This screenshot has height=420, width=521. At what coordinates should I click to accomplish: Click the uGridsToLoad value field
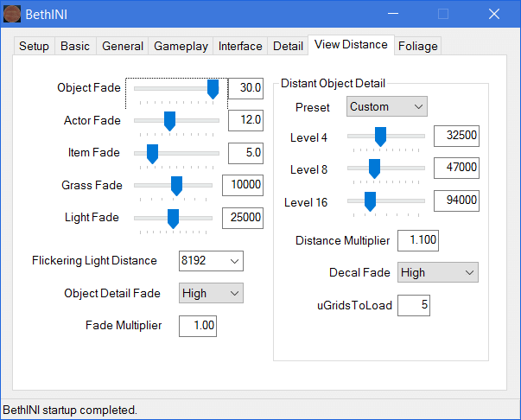(x=414, y=306)
